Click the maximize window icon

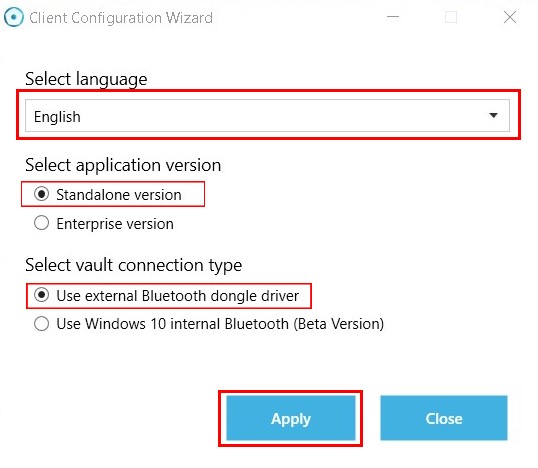(x=451, y=17)
